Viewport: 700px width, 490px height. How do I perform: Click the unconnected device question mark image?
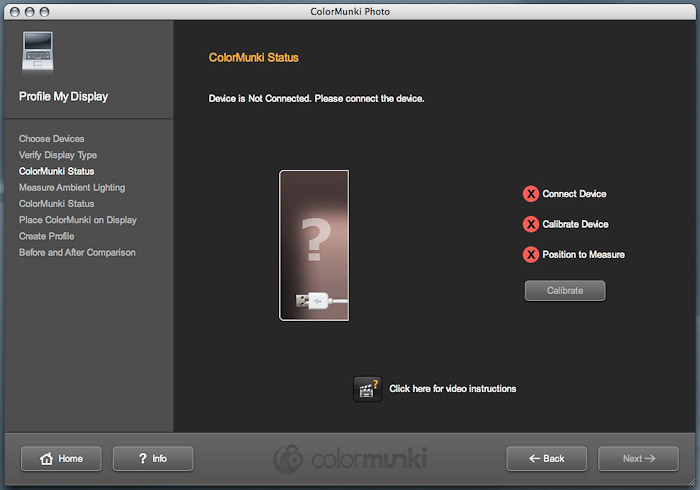click(314, 245)
